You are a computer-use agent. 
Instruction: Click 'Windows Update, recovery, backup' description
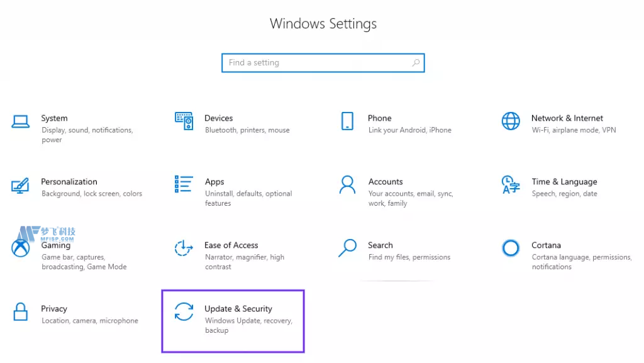click(x=248, y=325)
